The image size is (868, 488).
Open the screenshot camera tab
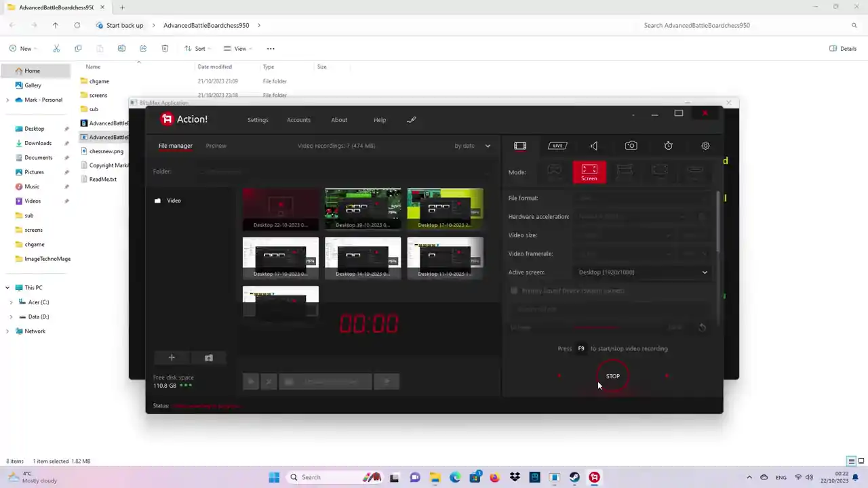tap(631, 146)
